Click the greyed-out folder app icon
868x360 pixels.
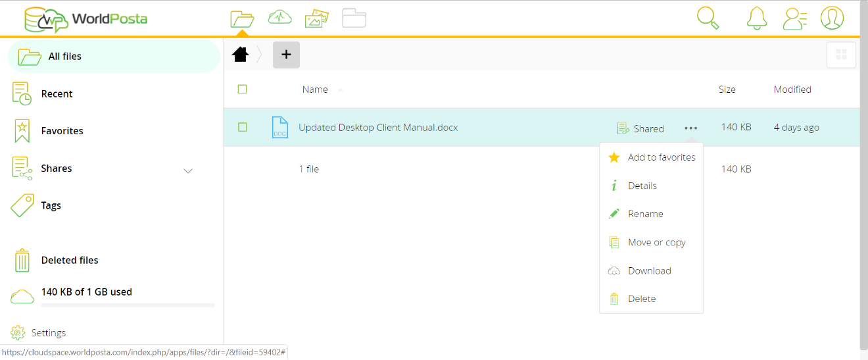click(x=354, y=18)
